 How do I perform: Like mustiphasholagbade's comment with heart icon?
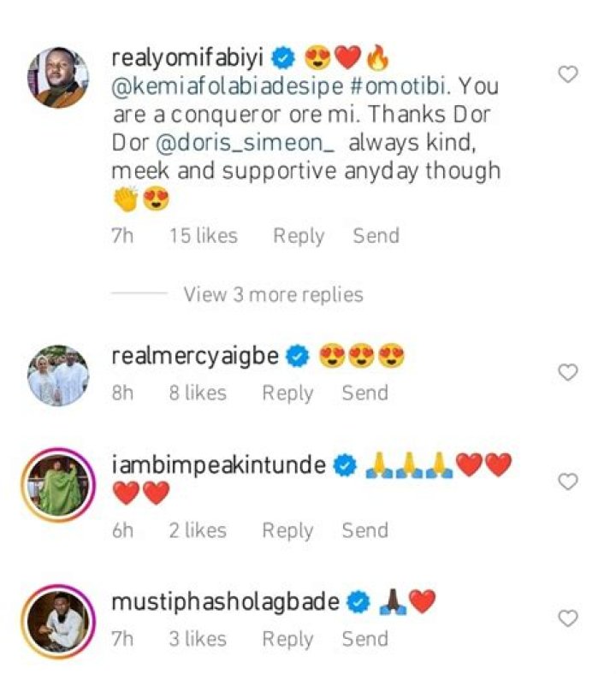[567, 618]
